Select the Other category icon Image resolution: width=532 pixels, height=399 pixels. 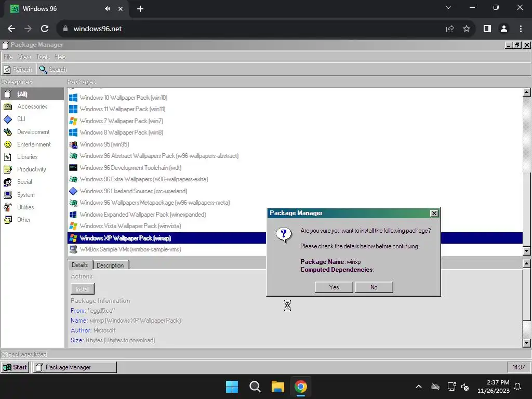(7, 220)
